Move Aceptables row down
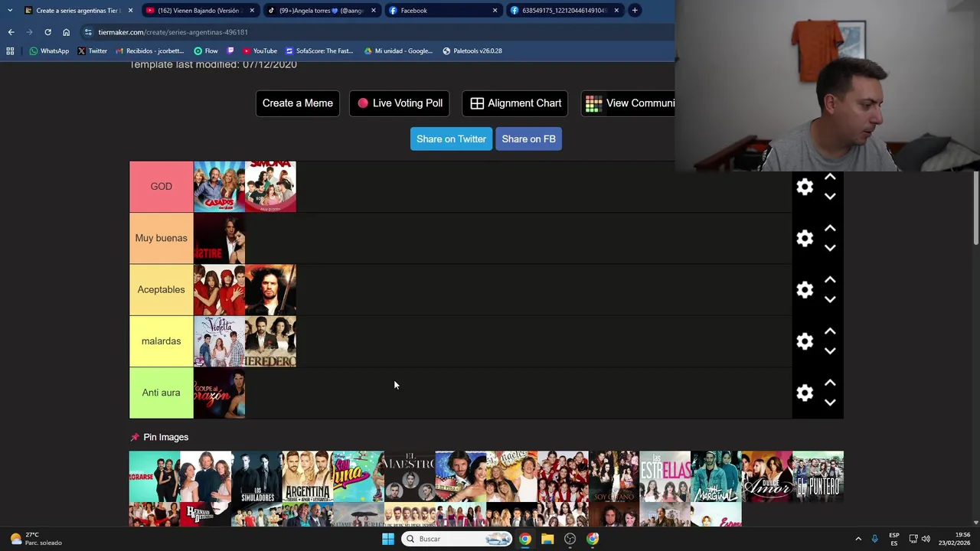 830,299
